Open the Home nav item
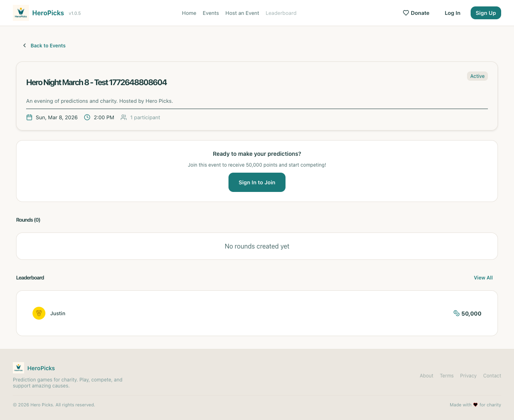The height and width of the screenshot is (420, 514). (189, 13)
